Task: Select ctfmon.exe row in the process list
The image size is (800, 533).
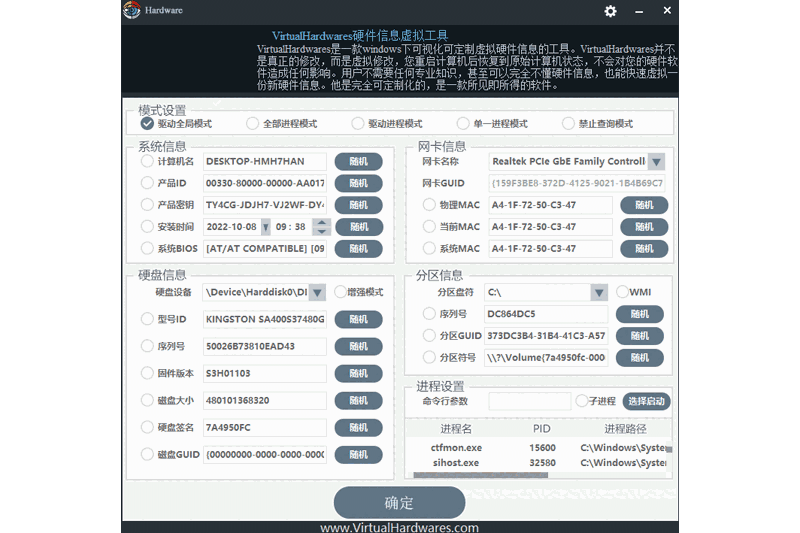Action: pyautogui.click(x=455, y=448)
